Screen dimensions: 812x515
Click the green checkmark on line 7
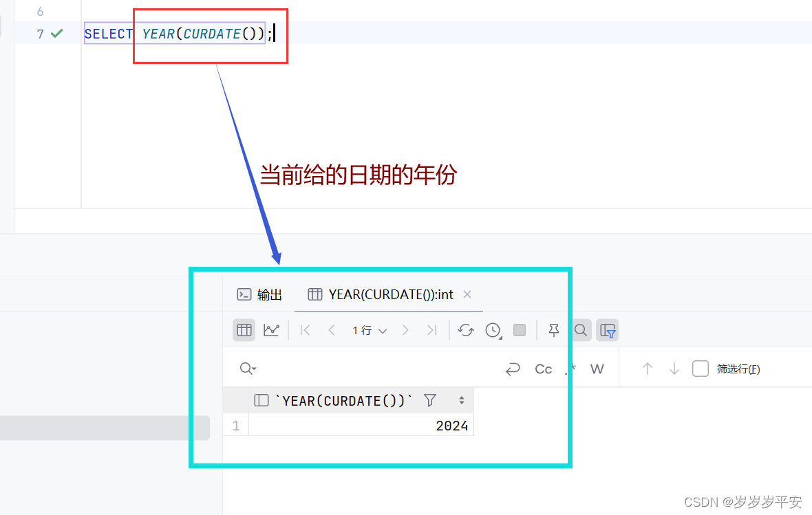tap(57, 34)
